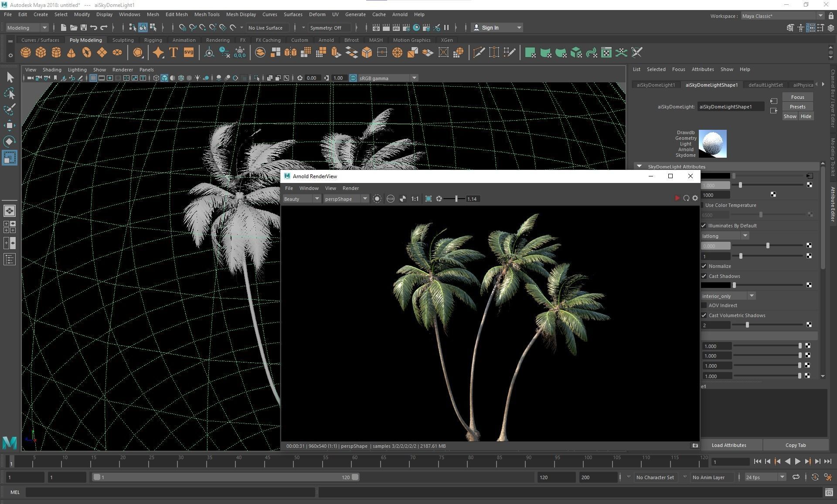Click the Load Attributes button
The image size is (837, 504).
[x=728, y=445]
